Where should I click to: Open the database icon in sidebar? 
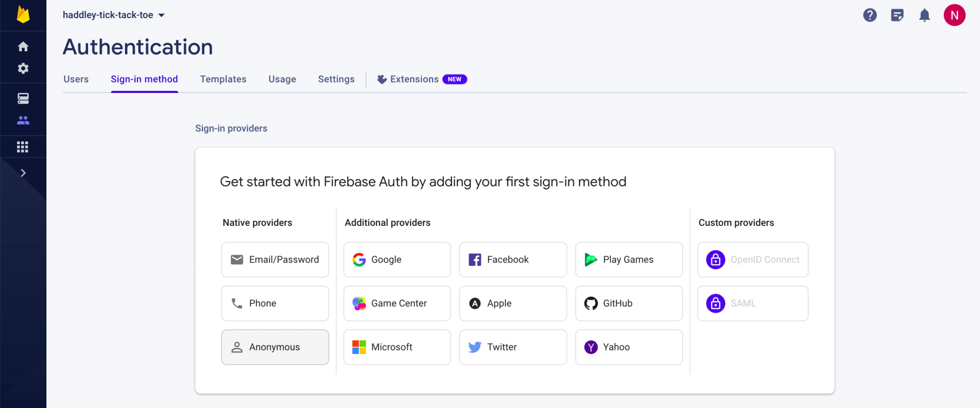[x=23, y=98]
